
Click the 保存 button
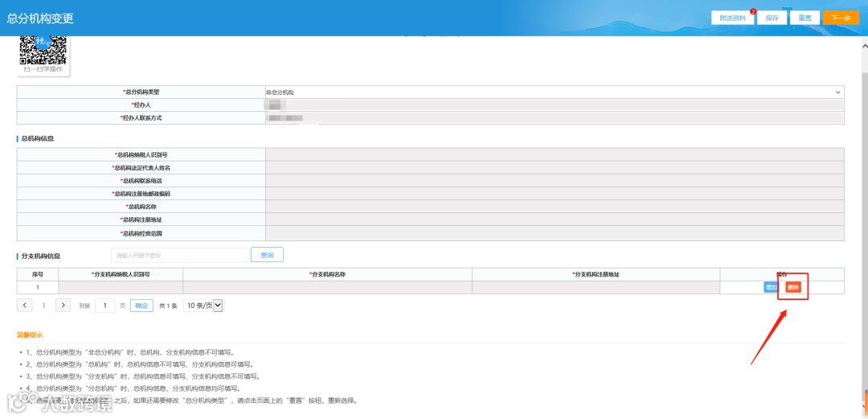pyautogui.click(x=772, y=18)
